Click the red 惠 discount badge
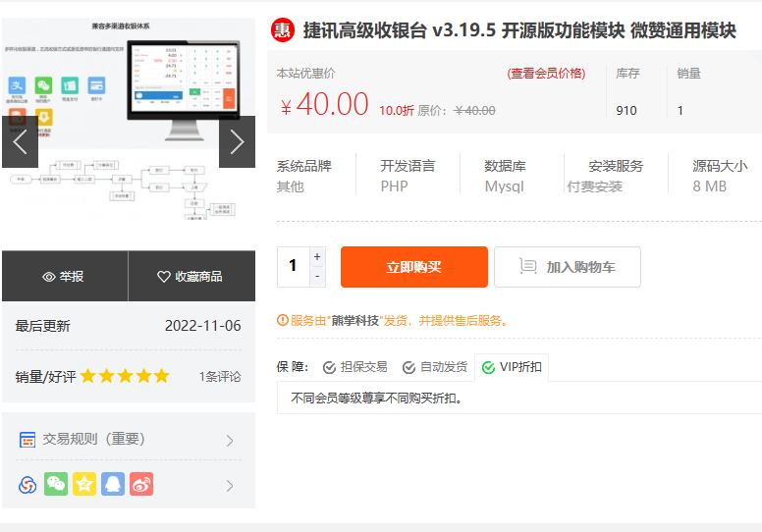Image resolution: width=762 pixels, height=532 pixels. pyautogui.click(x=283, y=30)
